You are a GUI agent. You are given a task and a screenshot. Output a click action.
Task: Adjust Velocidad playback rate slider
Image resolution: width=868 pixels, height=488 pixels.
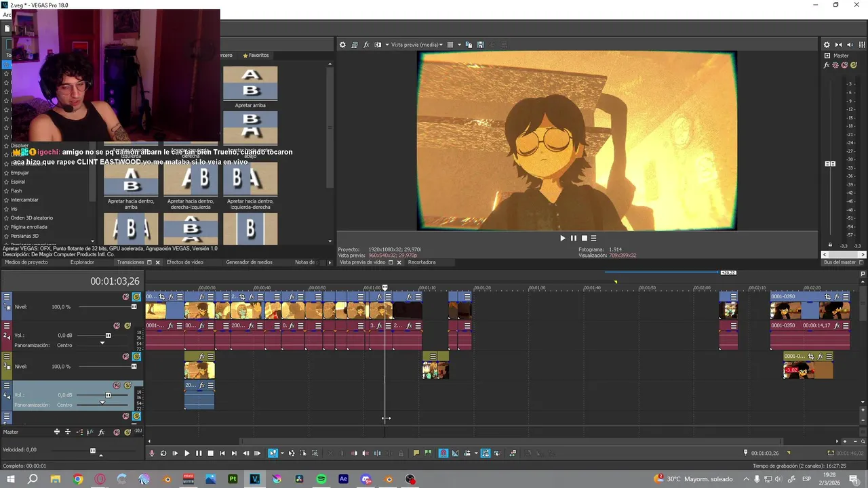coord(93,451)
